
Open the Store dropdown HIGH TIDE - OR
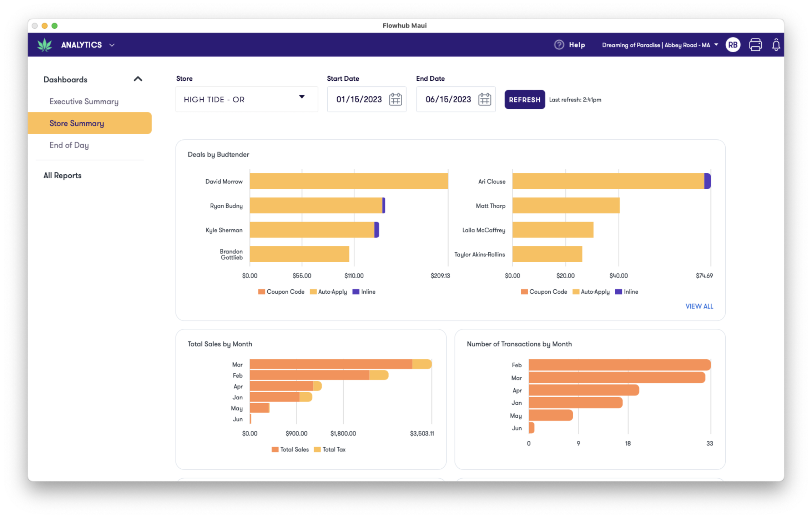click(247, 99)
